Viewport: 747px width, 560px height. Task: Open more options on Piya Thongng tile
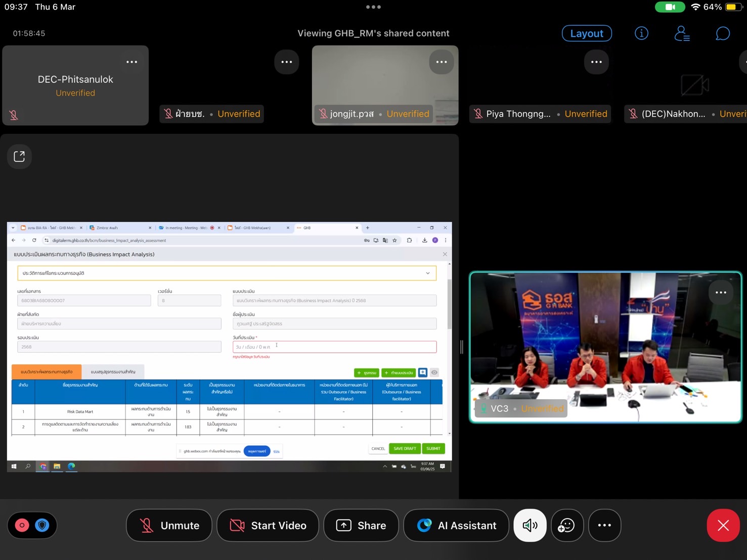click(596, 62)
